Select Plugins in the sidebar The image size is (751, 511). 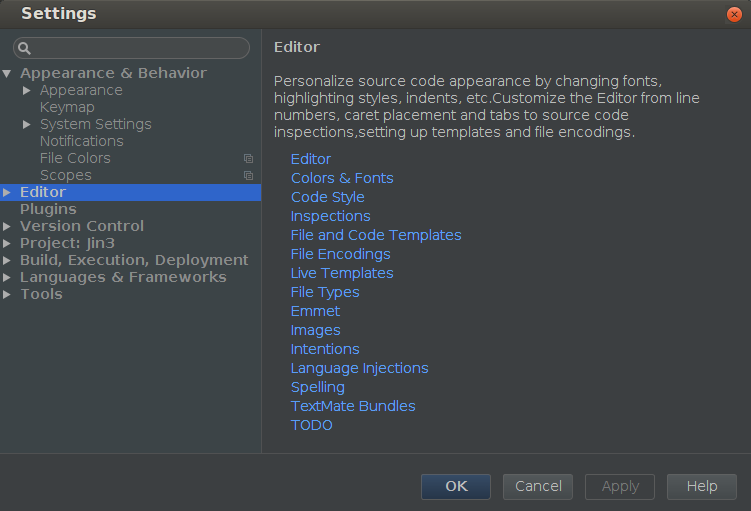[48, 209]
